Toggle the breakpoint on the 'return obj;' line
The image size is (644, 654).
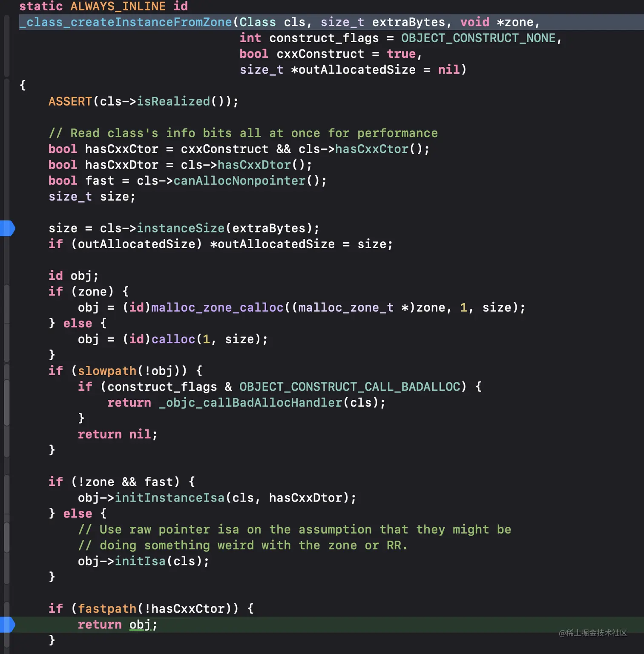[x=7, y=625]
